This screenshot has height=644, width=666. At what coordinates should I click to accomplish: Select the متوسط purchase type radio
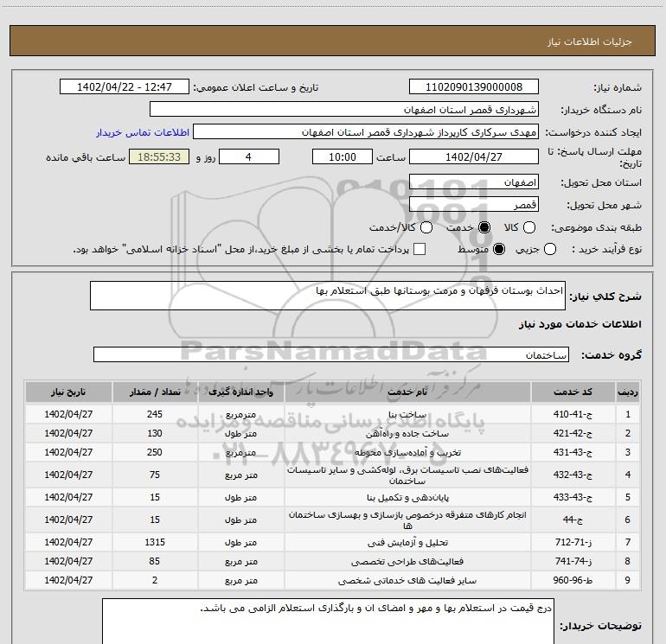click(499, 249)
